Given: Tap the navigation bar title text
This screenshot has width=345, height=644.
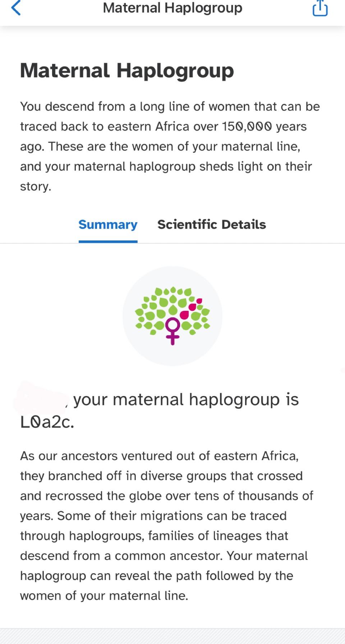Looking at the screenshot, I should pos(172,8).
